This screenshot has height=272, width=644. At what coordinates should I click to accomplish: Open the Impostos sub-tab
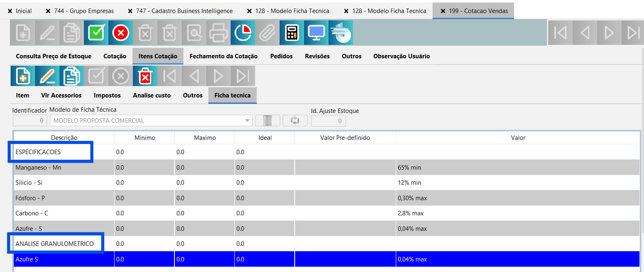[107, 95]
